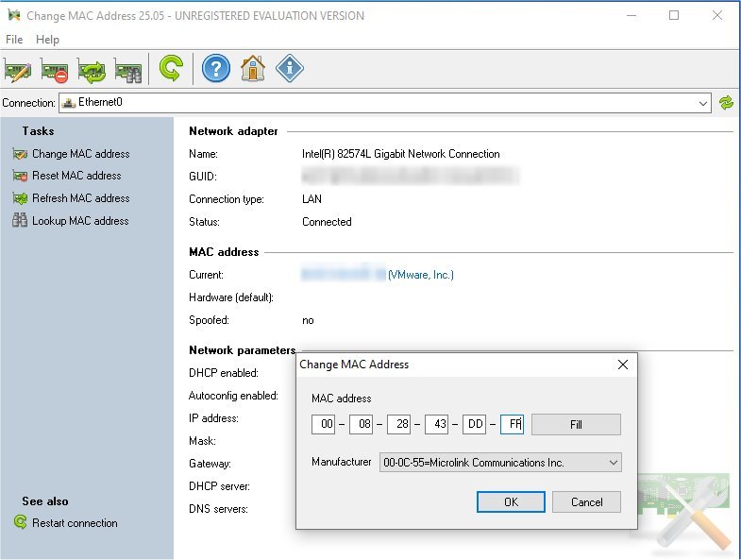Click the Ethernet0 adapter icon in Connection box
741x560 pixels.
69,103
